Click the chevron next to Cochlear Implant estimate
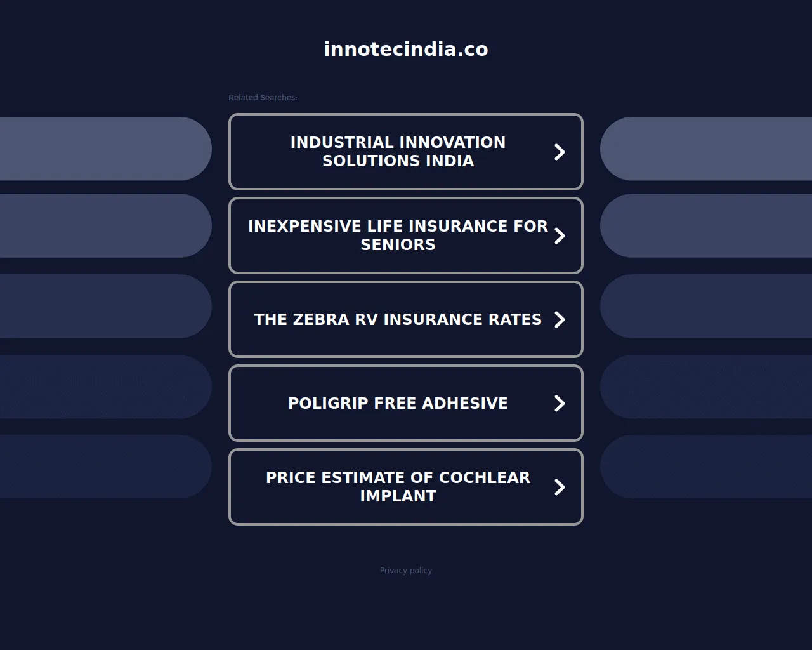The height and width of the screenshot is (650, 812). coord(560,487)
